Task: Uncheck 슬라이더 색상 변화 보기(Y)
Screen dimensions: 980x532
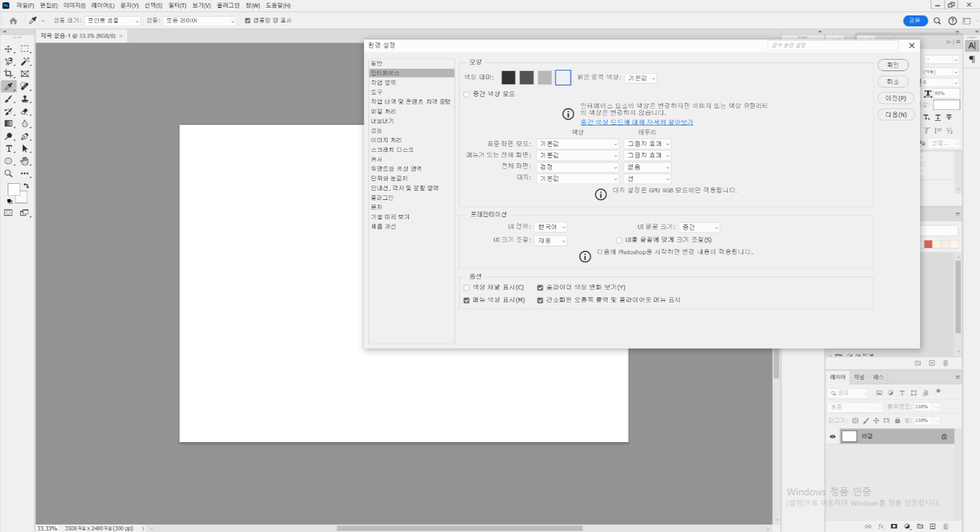Action: click(540, 288)
